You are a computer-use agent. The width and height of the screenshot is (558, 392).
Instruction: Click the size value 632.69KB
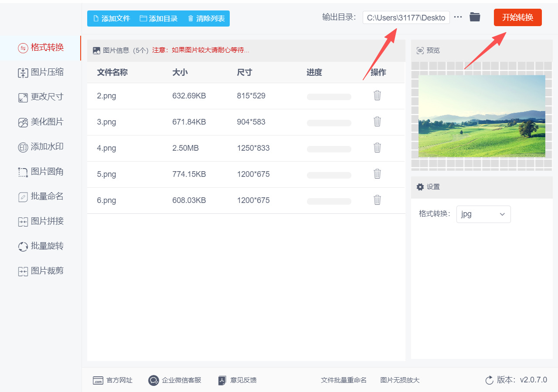(189, 96)
